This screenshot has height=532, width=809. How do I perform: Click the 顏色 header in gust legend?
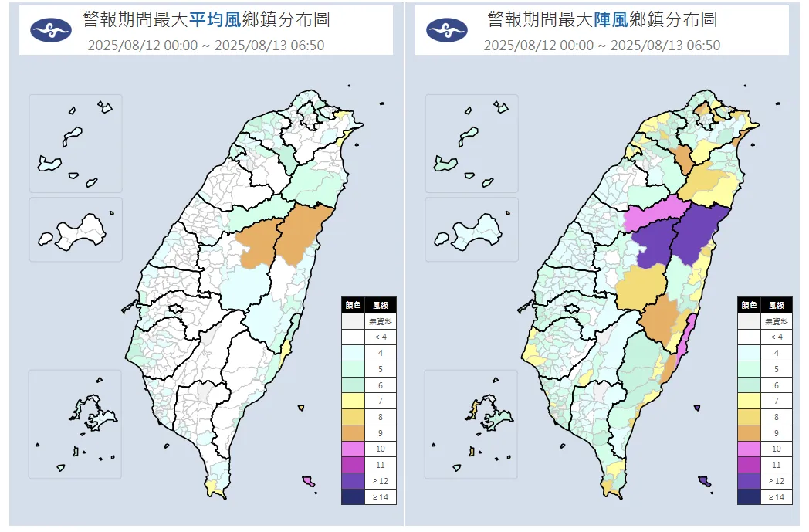pos(749,305)
